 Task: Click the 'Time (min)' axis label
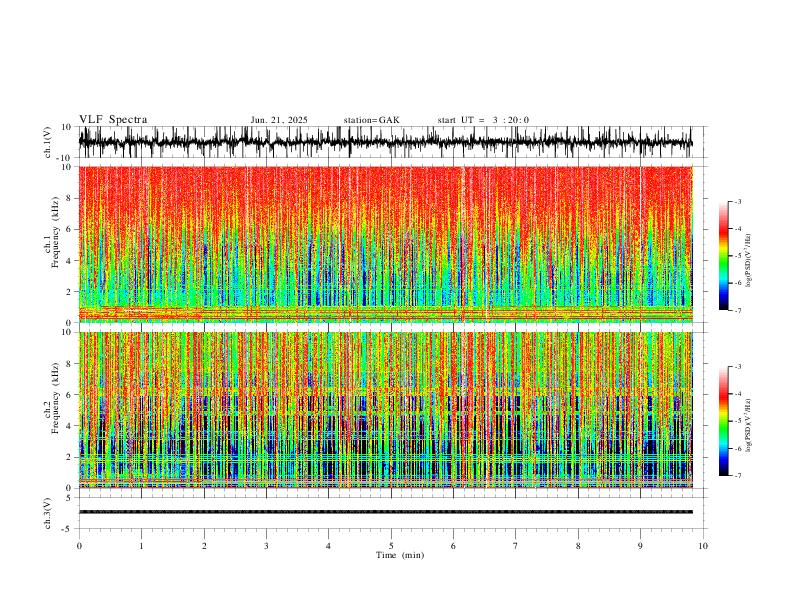click(400, 555)
